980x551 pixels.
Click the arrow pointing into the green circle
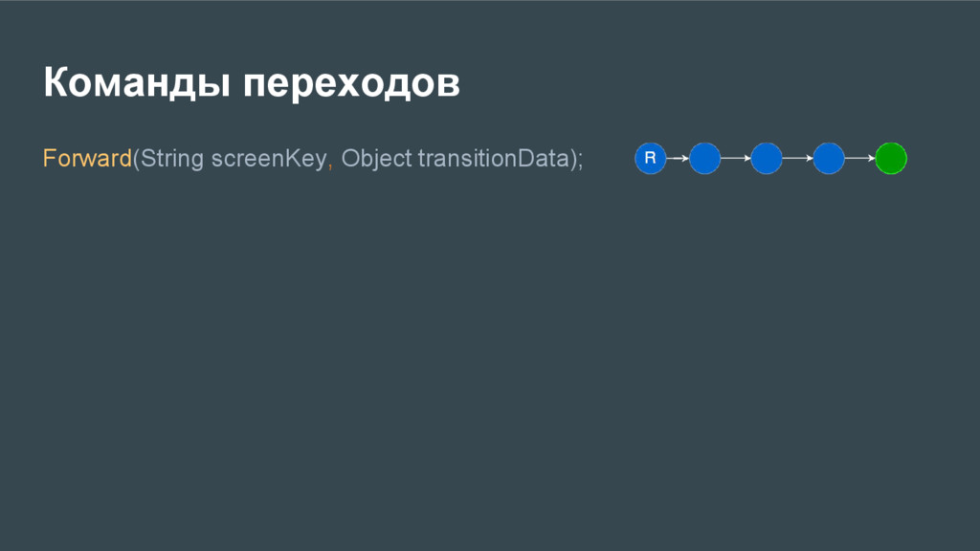click(x=860, y=158)
